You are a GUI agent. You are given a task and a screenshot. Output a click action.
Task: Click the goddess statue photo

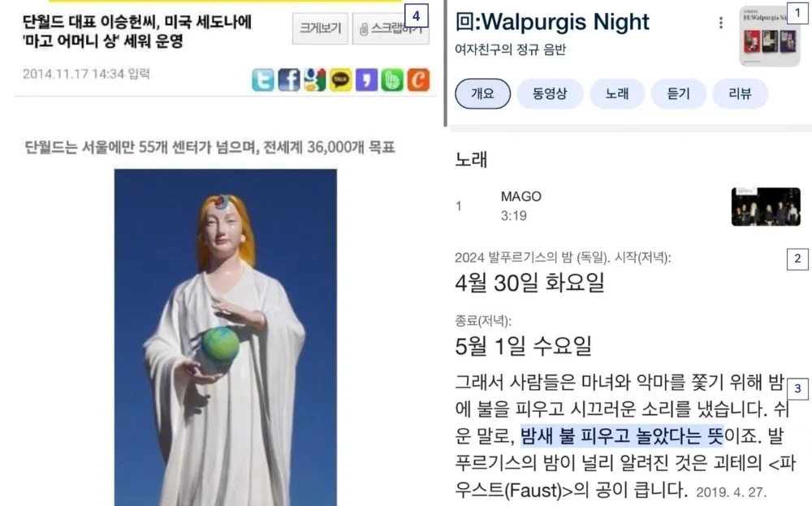pos(225,337)
